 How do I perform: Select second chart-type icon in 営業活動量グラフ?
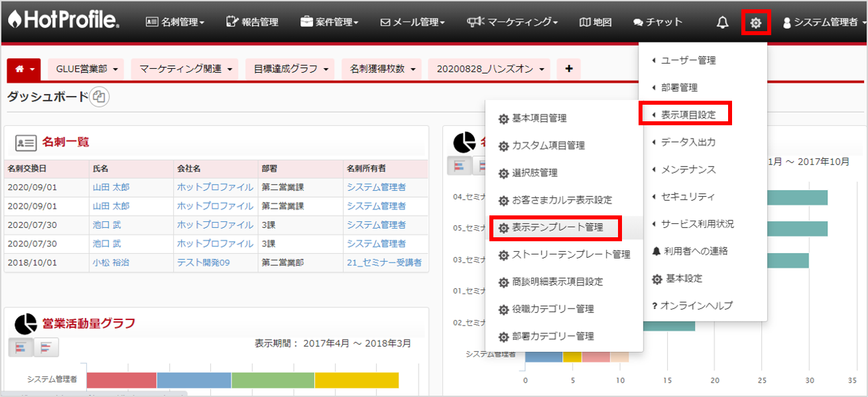[46, 347]
